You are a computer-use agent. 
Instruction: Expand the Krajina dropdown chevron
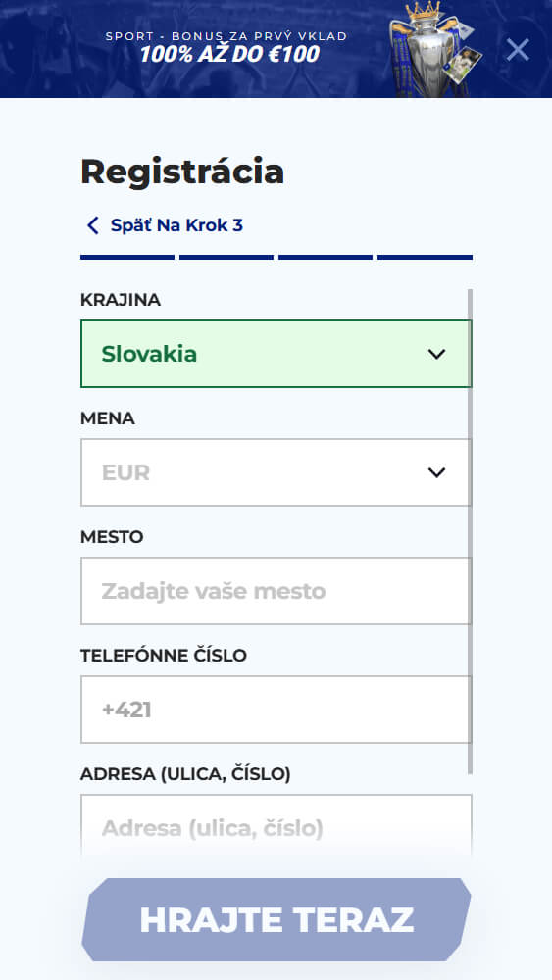click(436, 354)
